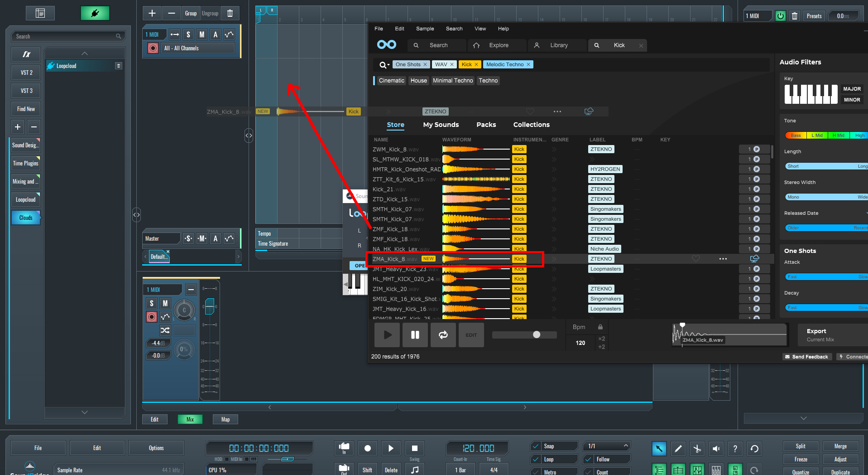Open Loopcloud View menu
The width and height of the screenshot is (868, 475).
(x=480, y=29)
